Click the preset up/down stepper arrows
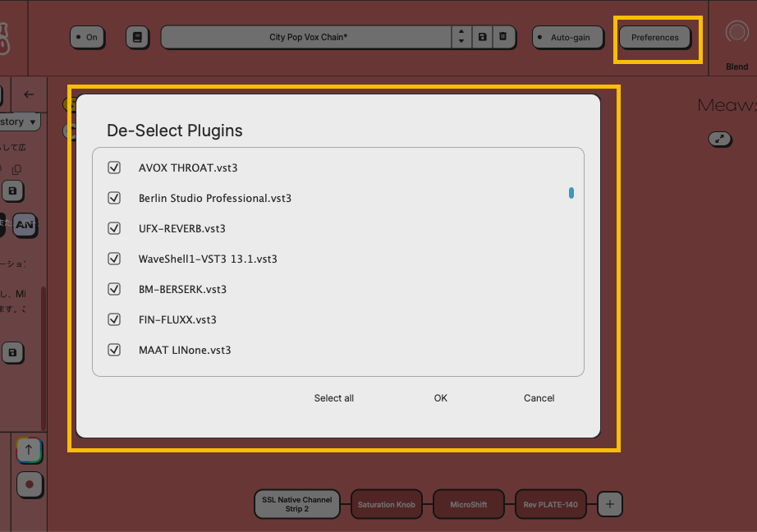The height and width of the screenshot is (532, 757). [461, 37]
